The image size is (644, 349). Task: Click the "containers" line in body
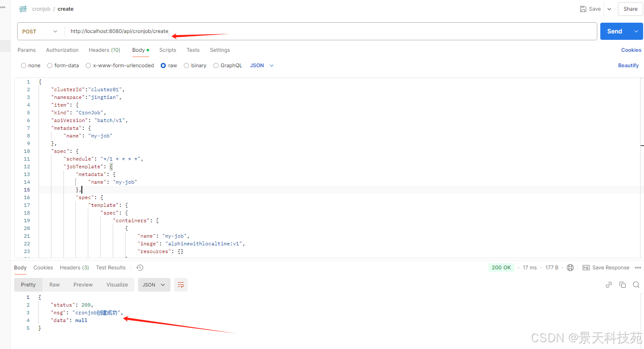(x=136, y=221)
